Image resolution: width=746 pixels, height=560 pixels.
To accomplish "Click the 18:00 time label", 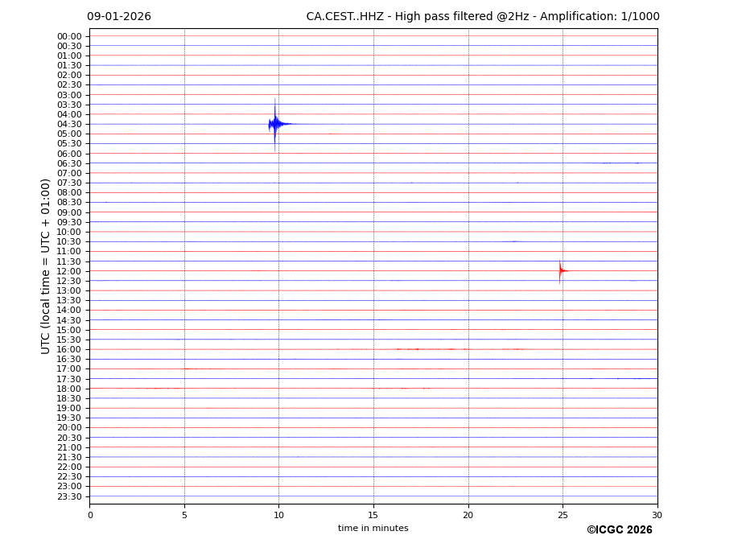I will point(69,389).
